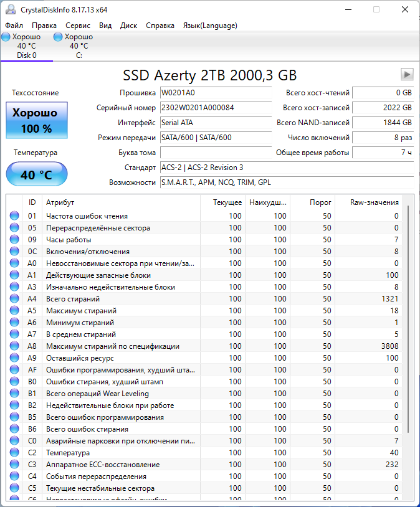Open the Сервис menu
This screenshot has width=420, height=507.
78,26
